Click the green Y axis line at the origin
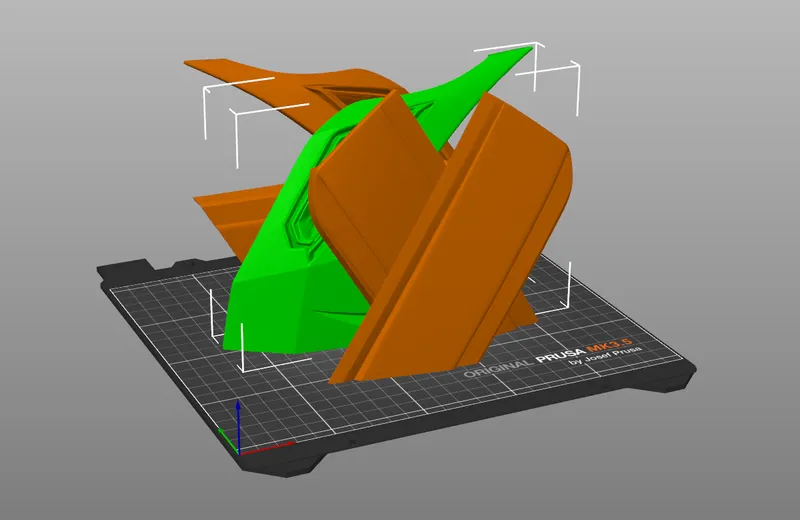 click(228, 434)
